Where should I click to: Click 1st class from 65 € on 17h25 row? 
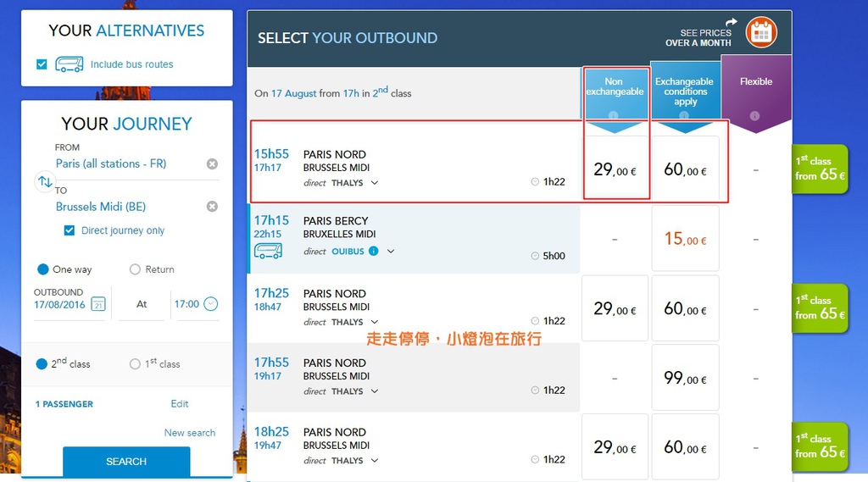pos(820,307)
